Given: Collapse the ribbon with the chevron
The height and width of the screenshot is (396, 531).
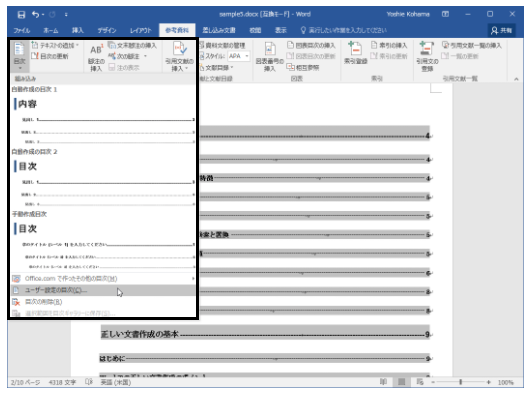Looking at the screenshot, I should coord(516,79).
